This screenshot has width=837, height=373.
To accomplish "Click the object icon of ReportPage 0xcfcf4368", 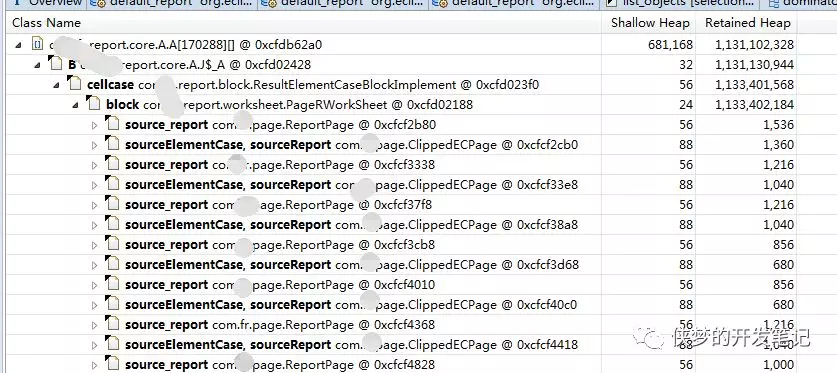I will tap(112, 324).
